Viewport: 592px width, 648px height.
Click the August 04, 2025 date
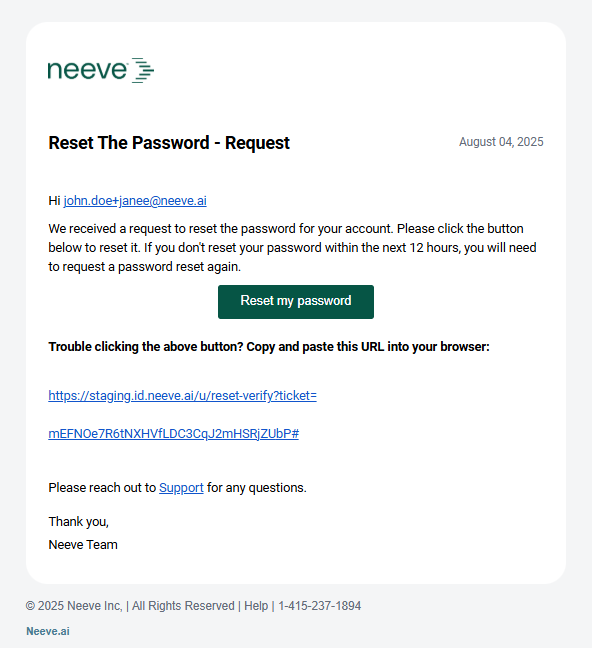pos(501,142)
